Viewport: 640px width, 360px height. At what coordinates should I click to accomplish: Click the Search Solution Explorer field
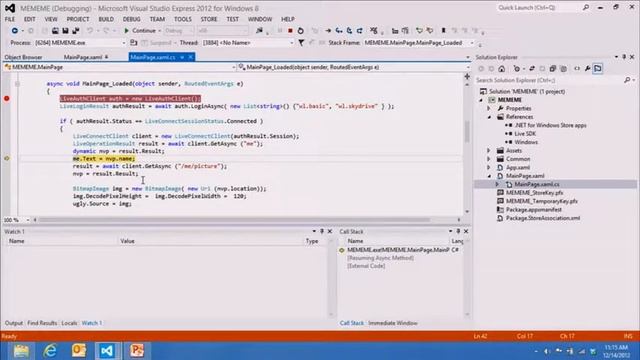click(x=549, y=80)
